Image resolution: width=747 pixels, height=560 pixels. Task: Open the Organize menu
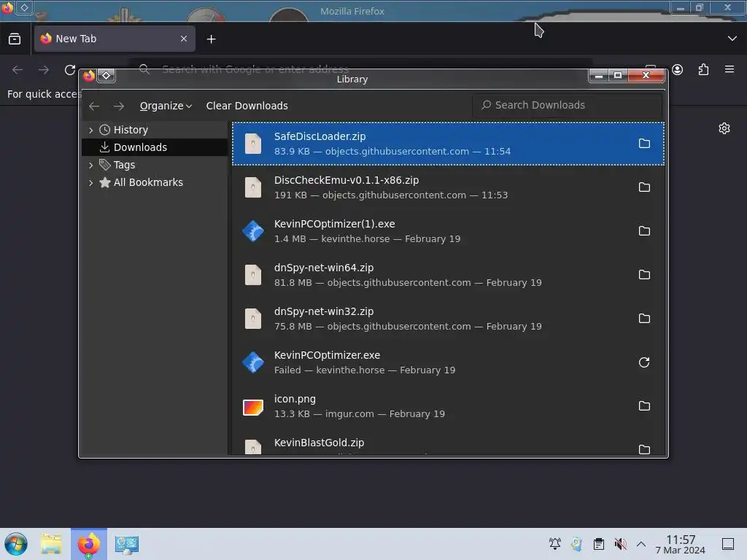(166, 106)
